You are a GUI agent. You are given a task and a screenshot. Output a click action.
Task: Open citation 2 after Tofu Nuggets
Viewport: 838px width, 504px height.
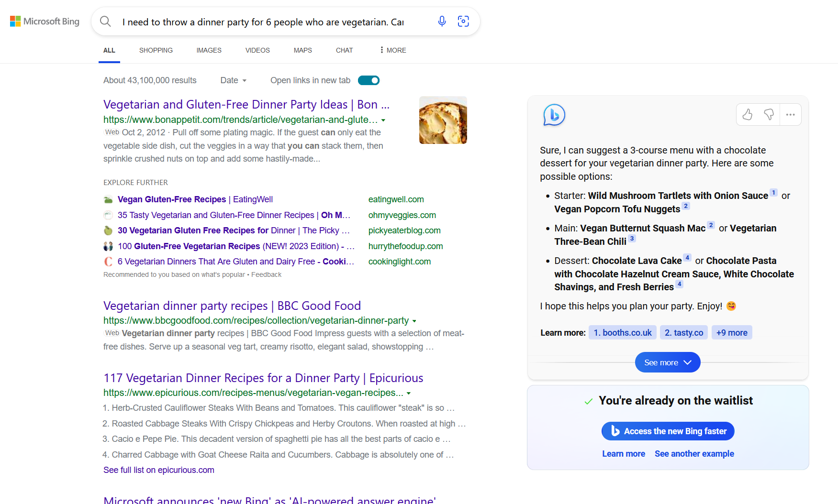686,206
